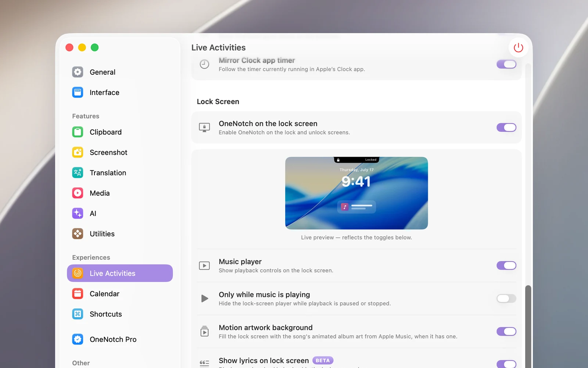
Task: Click the lock screen live preview thumbnail
Action: [x=356, y=193]
